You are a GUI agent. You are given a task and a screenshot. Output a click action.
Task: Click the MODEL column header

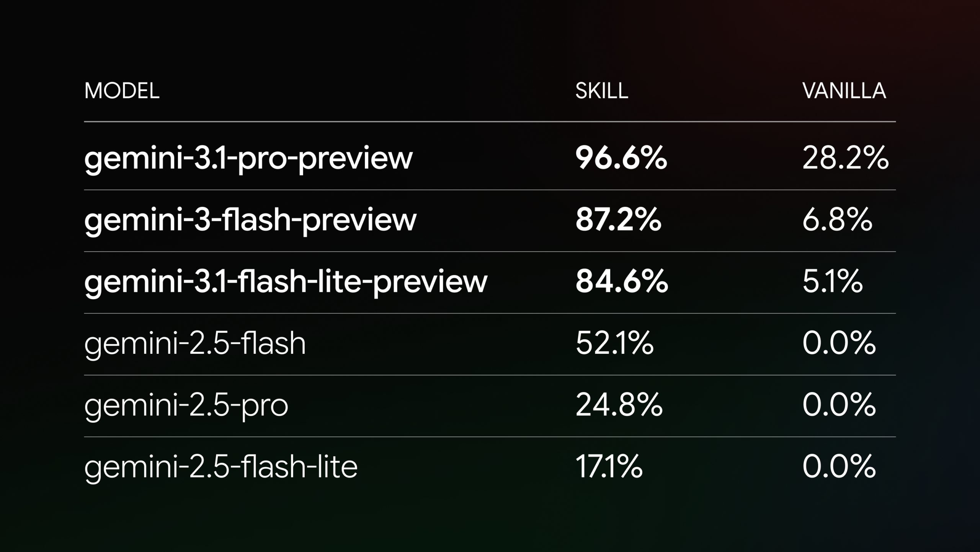point(122,91)
